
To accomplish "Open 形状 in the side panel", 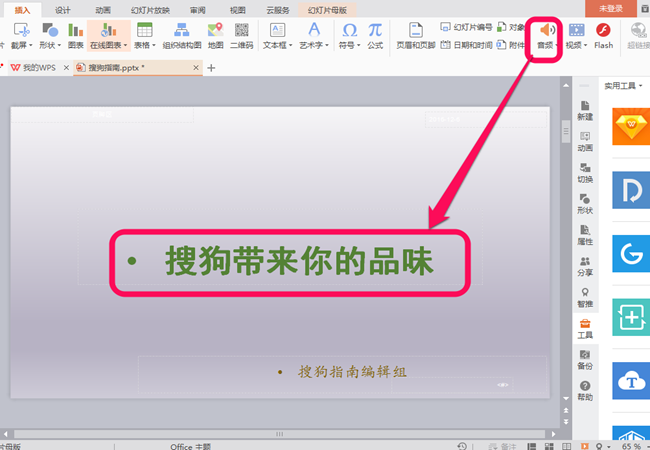I will pyautogui.click(x=585, y=204).
